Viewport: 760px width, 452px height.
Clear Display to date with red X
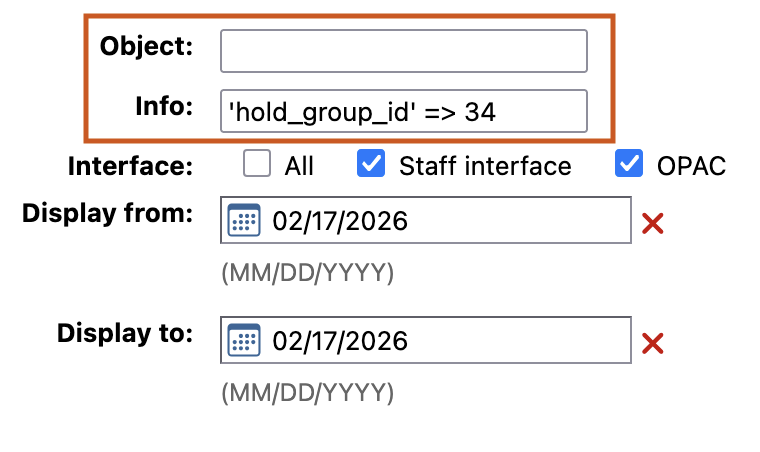653,343
